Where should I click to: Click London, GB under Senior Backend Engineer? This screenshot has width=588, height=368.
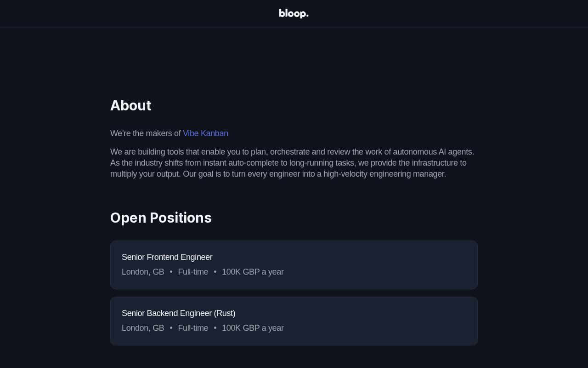(143, 328)
